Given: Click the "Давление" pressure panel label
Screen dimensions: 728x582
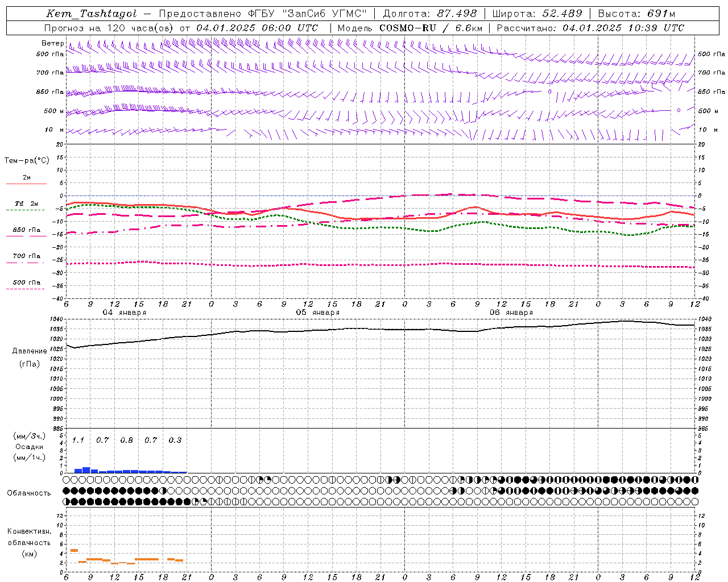Looking at the screenshot, I should [29, 351].
